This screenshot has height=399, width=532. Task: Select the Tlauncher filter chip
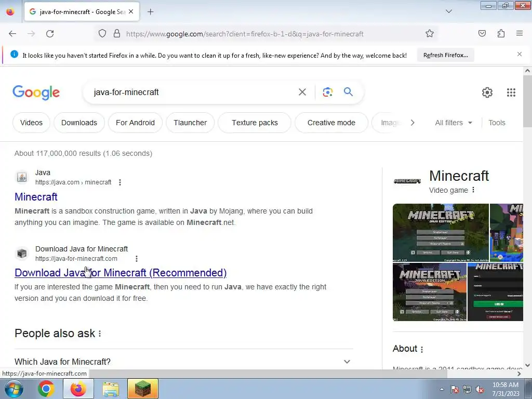pyautogui.click(x=190, y=123)
